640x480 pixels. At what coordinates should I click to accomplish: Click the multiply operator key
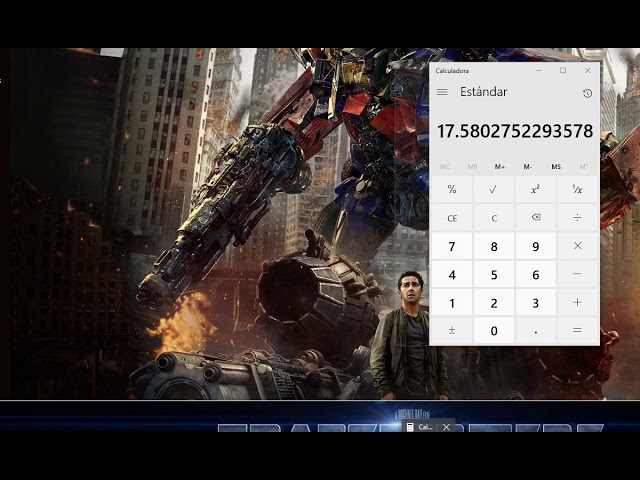click(578, 246)
